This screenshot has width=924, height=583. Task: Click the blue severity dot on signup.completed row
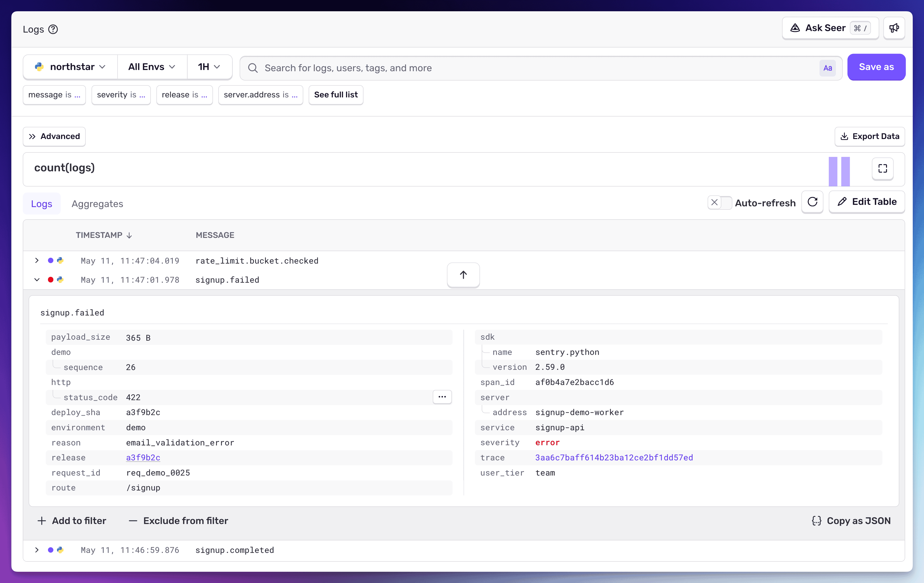[51, 550]
